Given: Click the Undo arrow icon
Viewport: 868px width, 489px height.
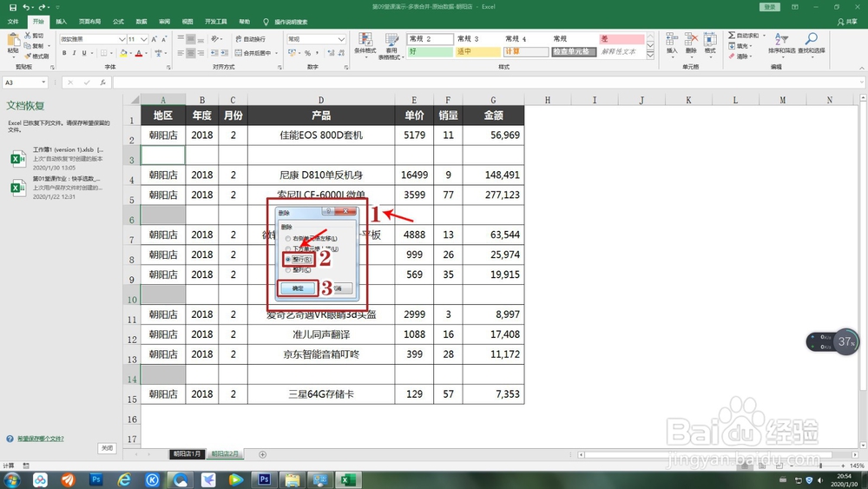Looking at the screenshot, I should [x=26, y=7].
